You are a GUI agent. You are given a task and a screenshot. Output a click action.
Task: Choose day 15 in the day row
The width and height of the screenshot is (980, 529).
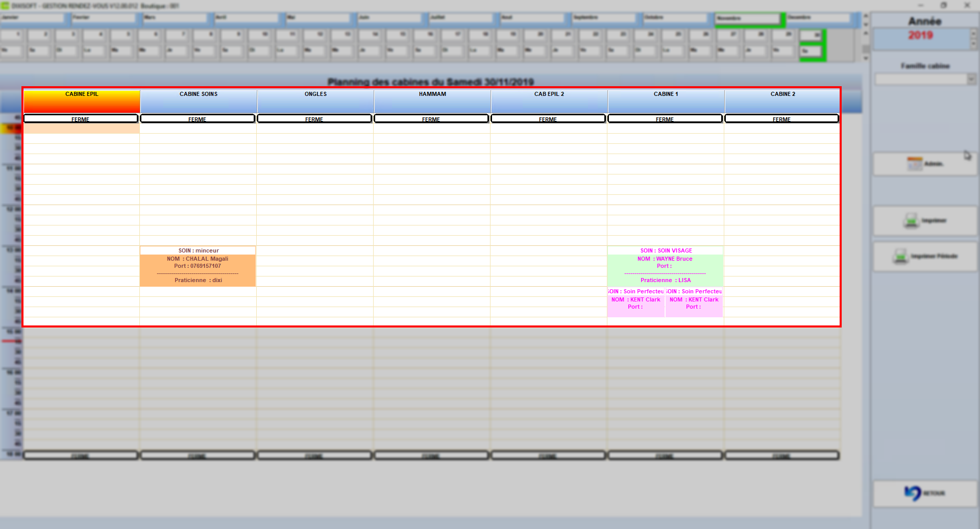pos(397,35)
